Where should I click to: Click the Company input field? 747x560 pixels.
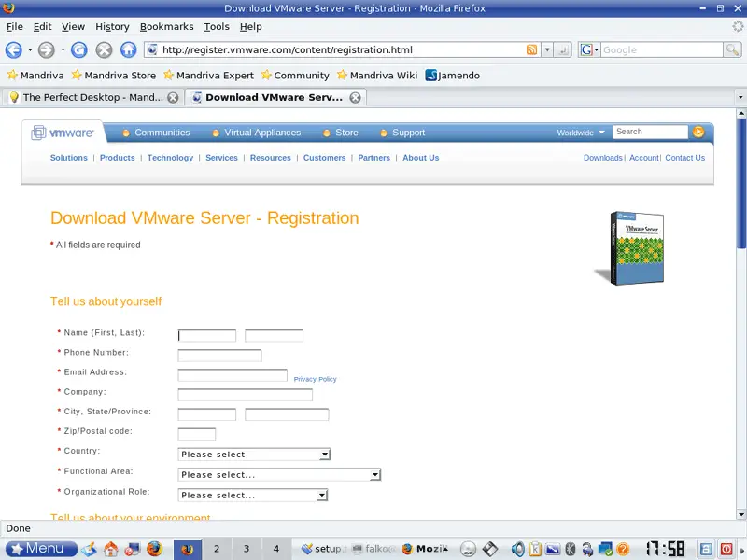(x=245, y=395)
